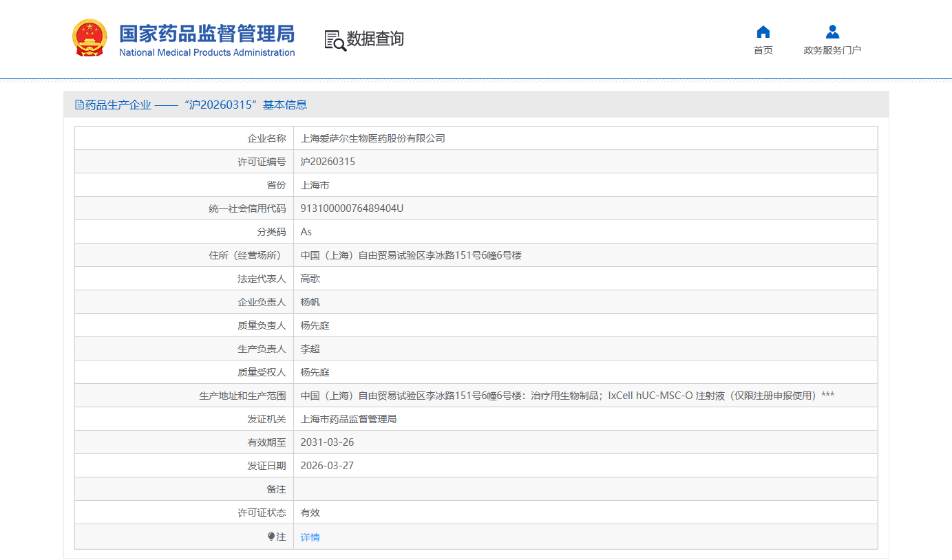The height and width of the screenshot is (560, 952).
Task: Click the expiry date 2031-03-26
Action: click(327, 442)
